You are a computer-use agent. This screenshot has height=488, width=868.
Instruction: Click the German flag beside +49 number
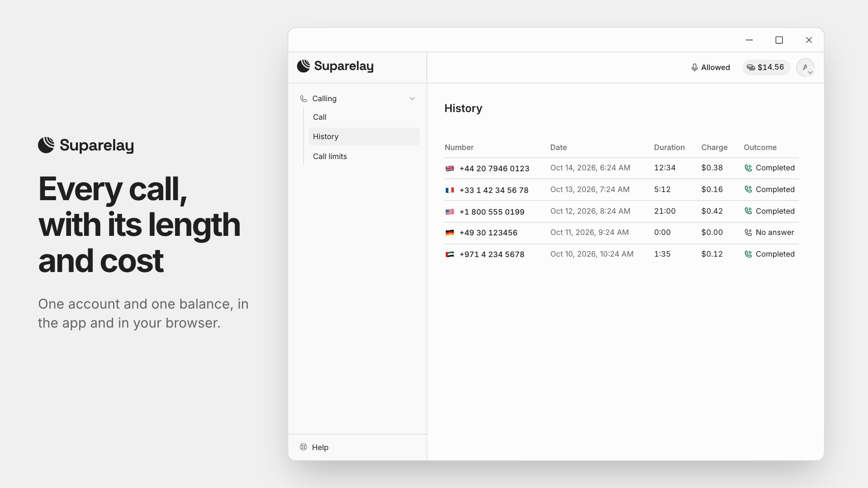[x=449, y=233]
